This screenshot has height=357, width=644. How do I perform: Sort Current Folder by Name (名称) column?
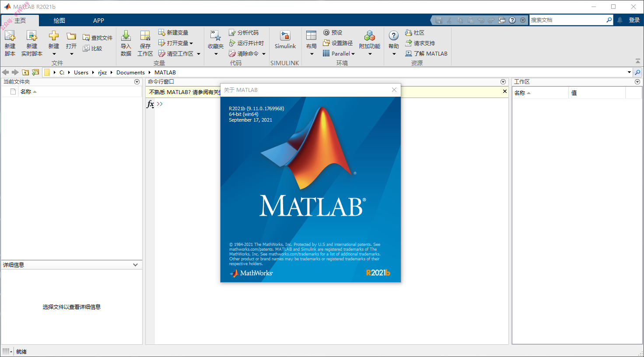pos(79,92)
